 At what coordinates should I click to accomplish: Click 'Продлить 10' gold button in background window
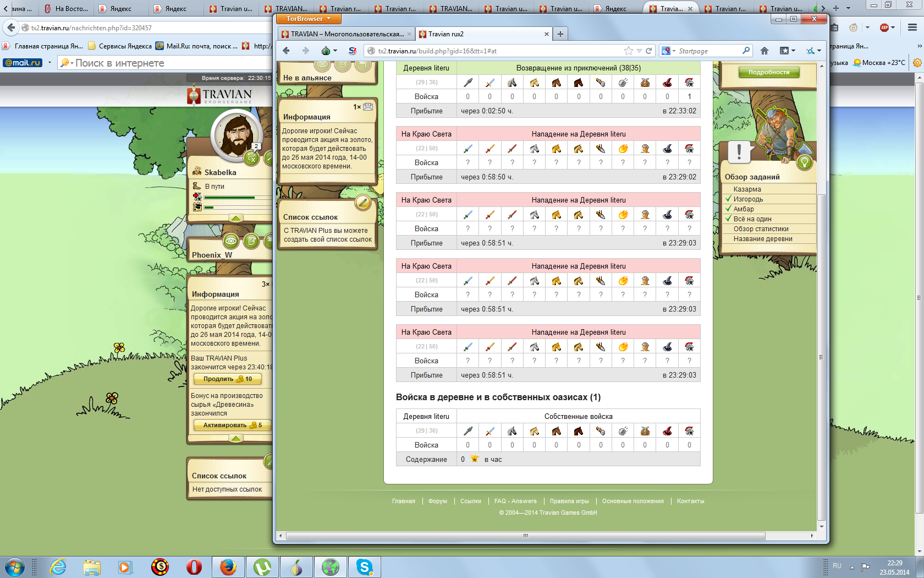click(x=228, y=379)
